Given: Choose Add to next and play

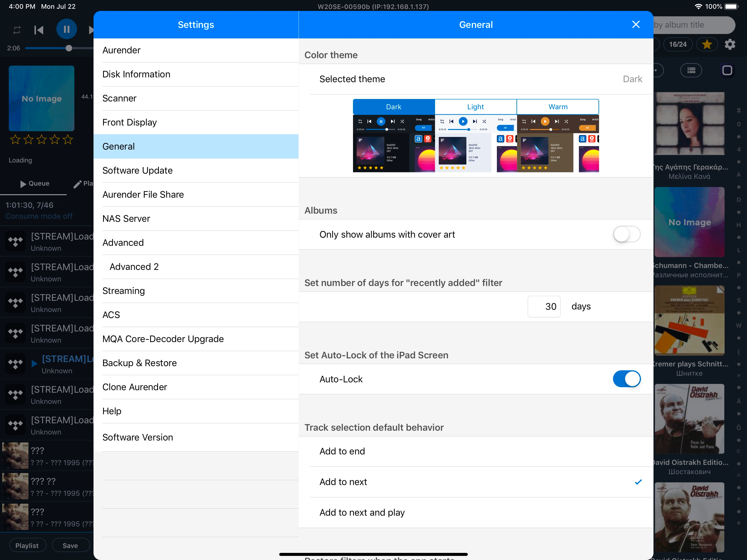Looking at the screenshot, I should tap(362, 512).
